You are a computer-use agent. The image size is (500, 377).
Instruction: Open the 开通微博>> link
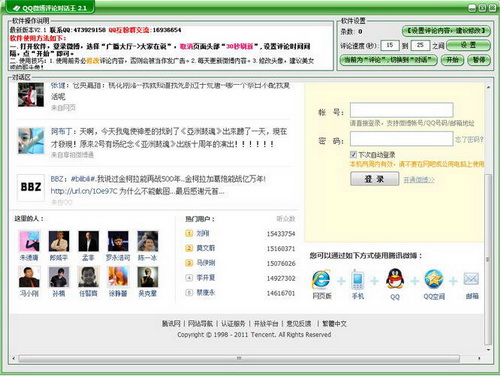(419, 180)
